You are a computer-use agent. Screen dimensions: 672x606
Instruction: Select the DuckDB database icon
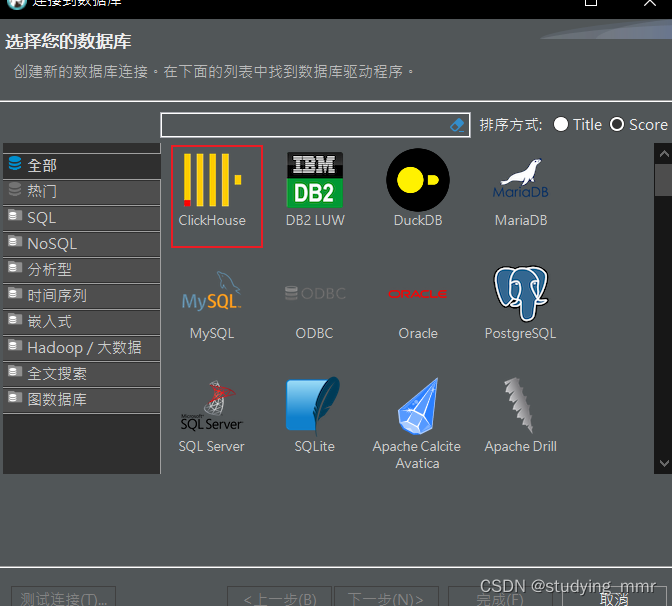pos(418,189)
